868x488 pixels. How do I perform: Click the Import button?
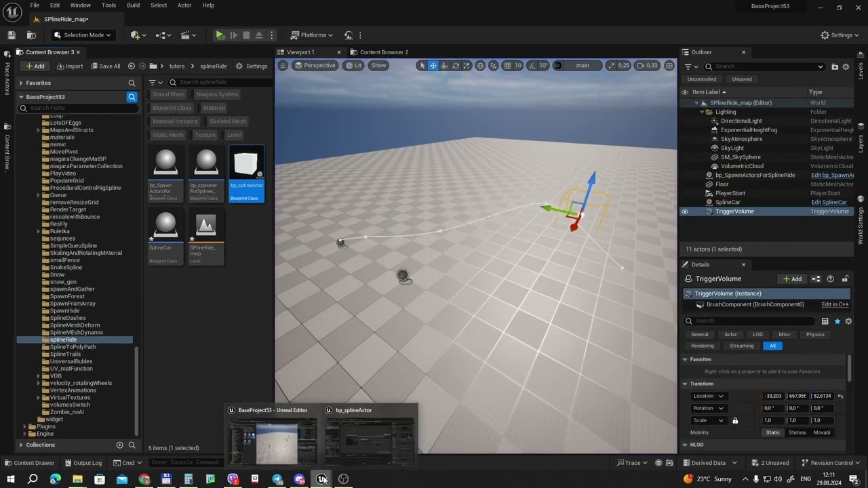69,66
